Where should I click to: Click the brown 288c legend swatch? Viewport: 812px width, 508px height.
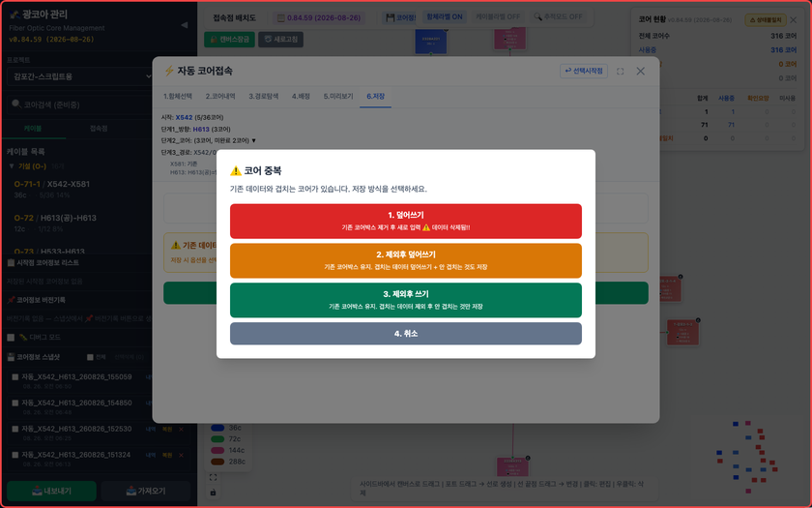(217, 462)
